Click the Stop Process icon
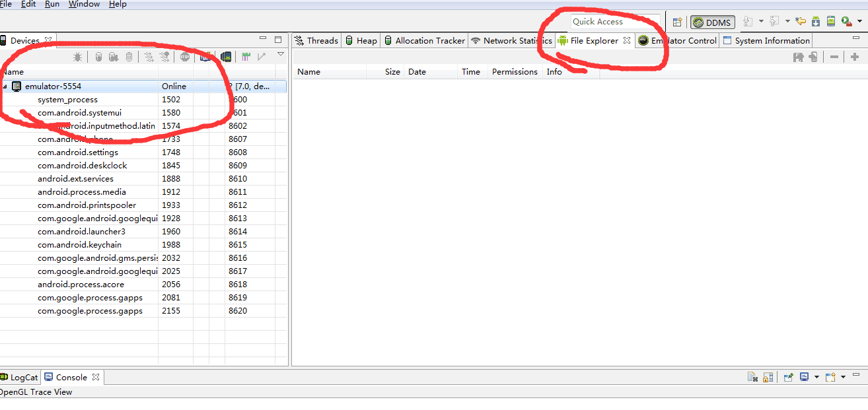 185,57
